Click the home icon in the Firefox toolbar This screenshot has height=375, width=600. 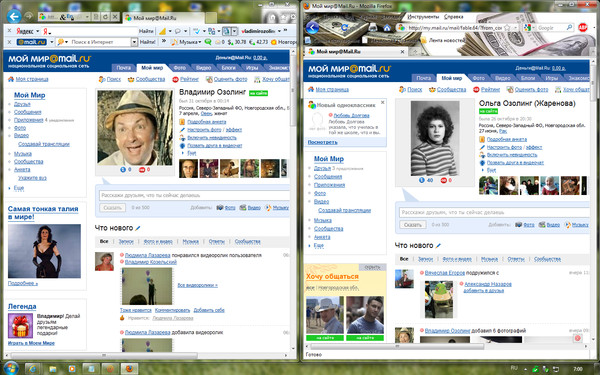387,28
